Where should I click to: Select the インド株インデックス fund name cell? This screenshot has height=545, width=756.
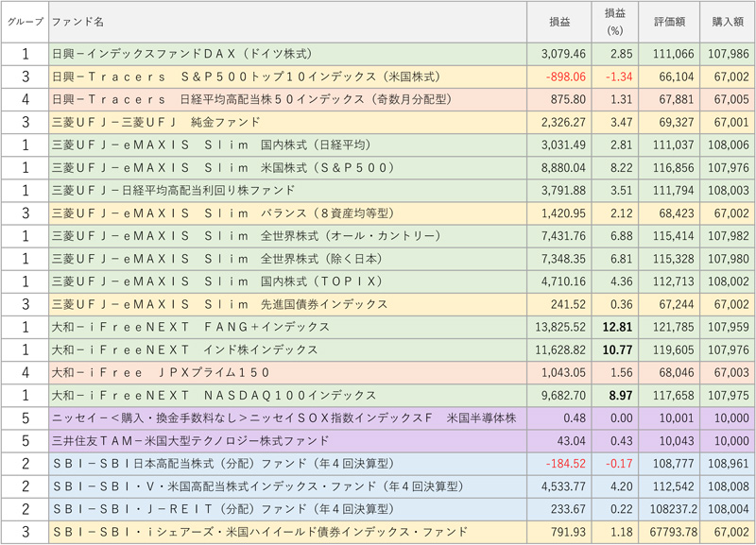pos(288,349)
